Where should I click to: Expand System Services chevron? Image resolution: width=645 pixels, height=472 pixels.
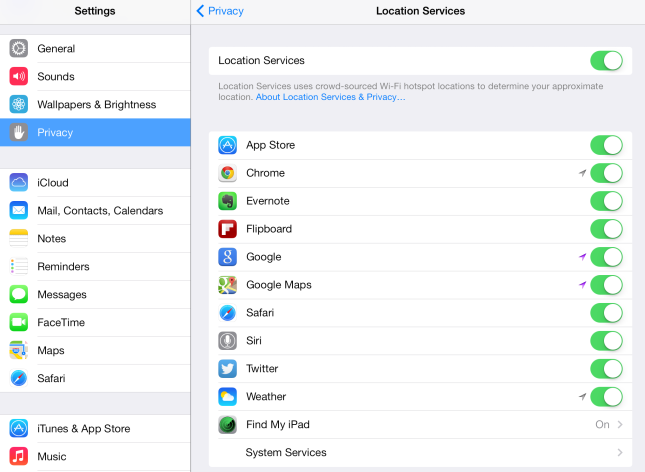click(x=620, y=453)
